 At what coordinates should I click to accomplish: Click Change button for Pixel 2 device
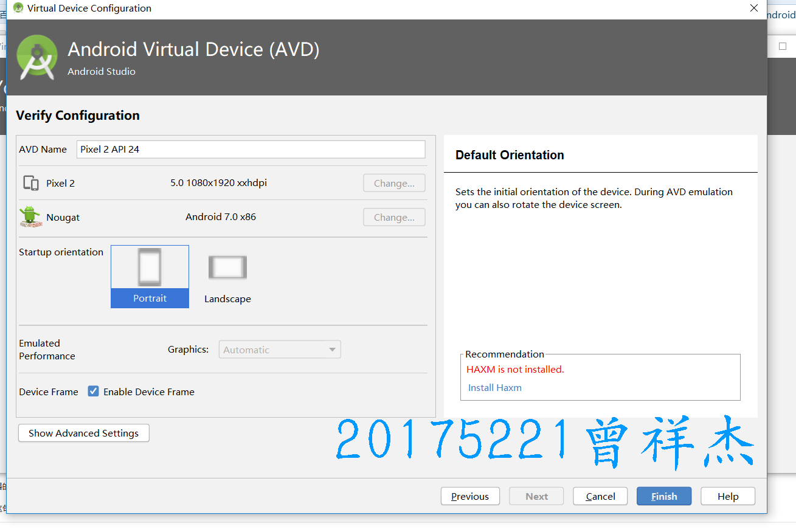394,183
